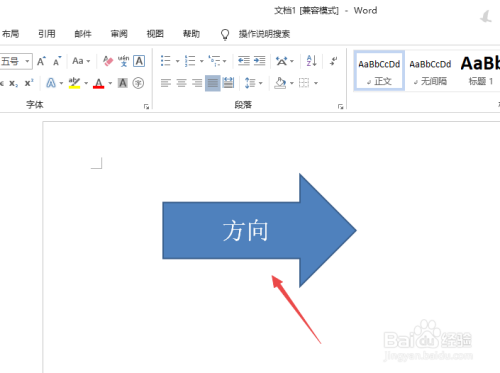Expand font color dropdown arrow
Viewport: 500px width, 373px height.
[110, 83]
